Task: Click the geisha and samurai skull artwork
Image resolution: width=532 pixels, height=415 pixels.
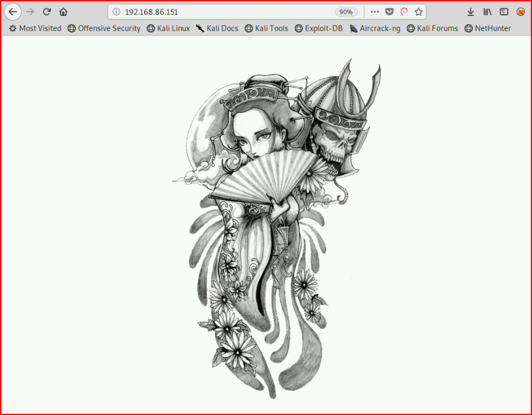Action: click(277, 229)
